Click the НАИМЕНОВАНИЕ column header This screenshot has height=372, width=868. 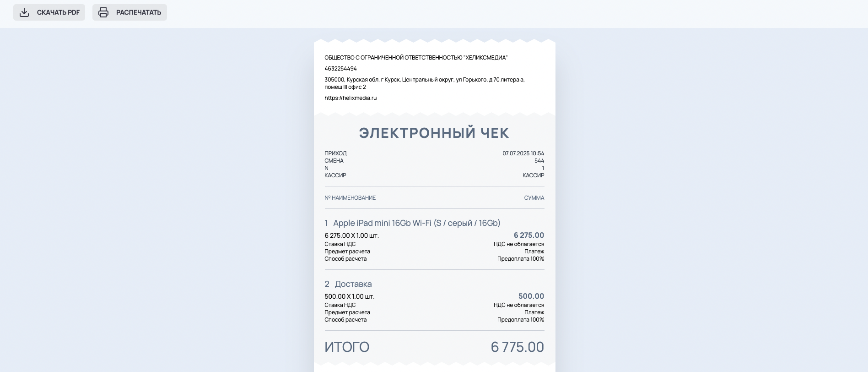coord(350,198)
